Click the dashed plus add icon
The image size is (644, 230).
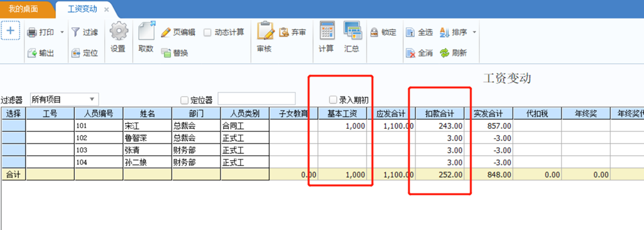pos(10,31)
